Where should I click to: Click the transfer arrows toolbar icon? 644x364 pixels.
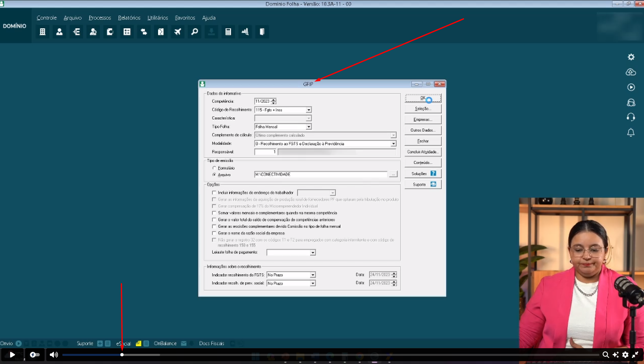(x=144, y=32)
